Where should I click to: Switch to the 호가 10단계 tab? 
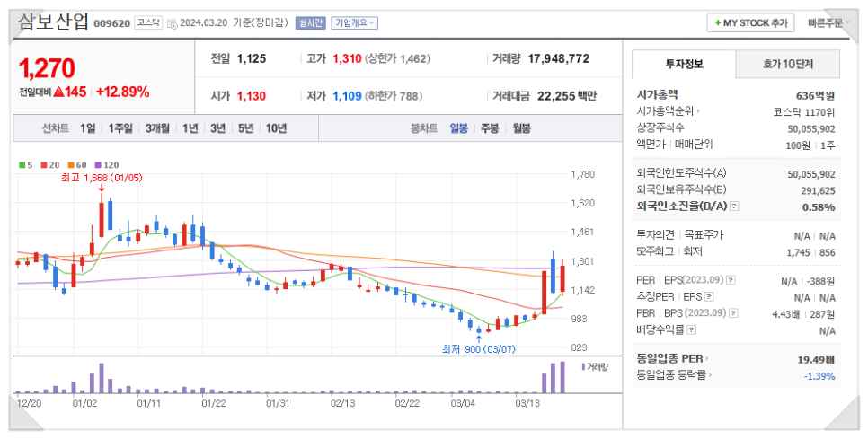pyautogui.click(x=788, y=64)
